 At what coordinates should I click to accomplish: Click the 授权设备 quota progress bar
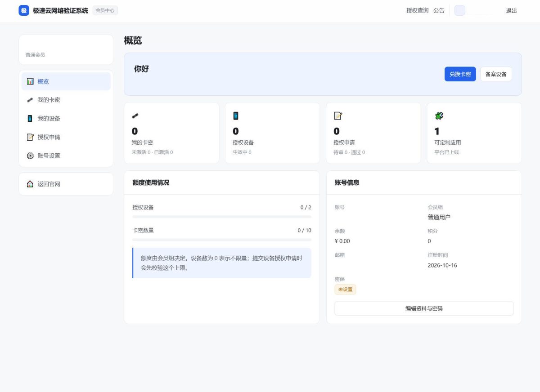tap(222, 217)
